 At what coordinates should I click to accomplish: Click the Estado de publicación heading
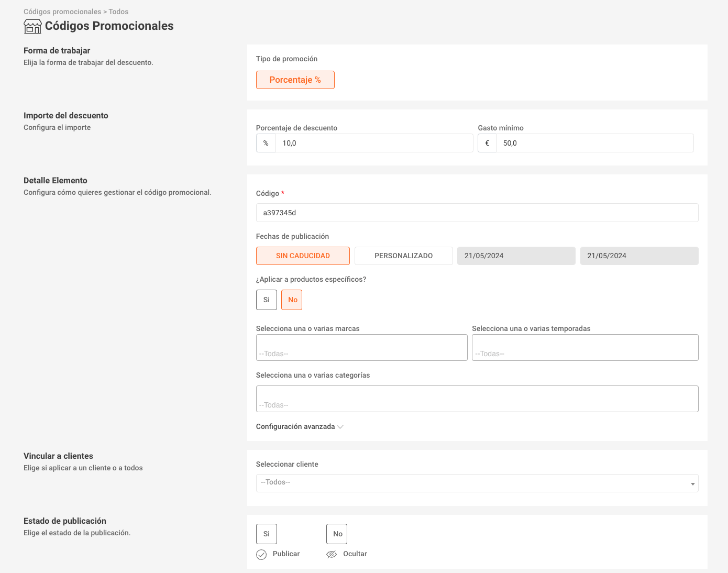[65, 521]
